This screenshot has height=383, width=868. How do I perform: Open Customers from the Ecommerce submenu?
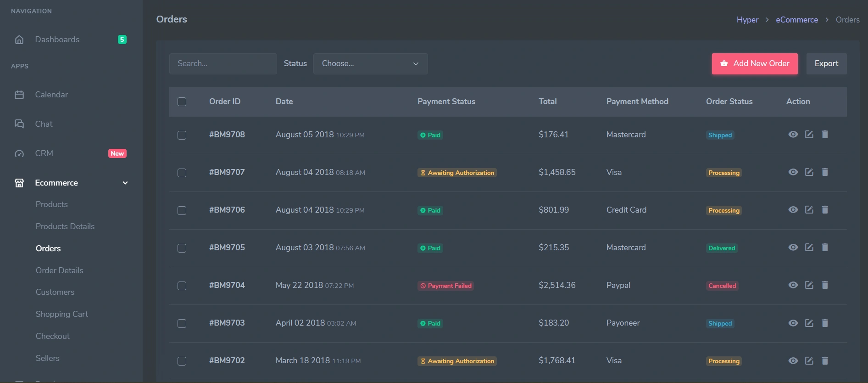[55, 292]
